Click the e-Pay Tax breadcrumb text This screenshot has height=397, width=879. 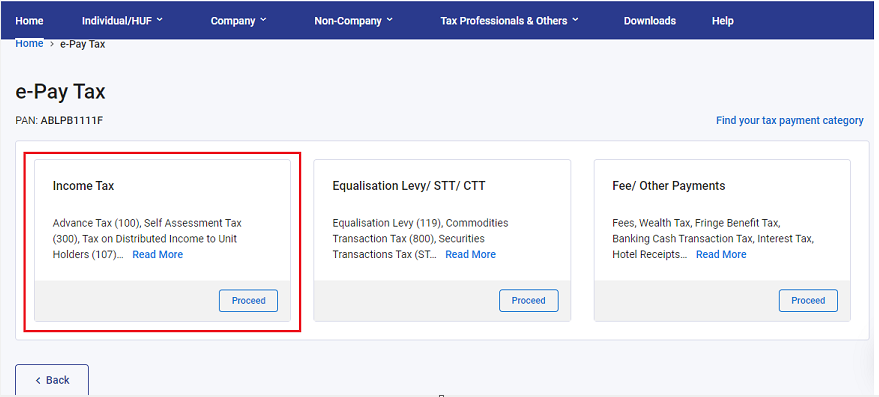[x=82, y=44]
